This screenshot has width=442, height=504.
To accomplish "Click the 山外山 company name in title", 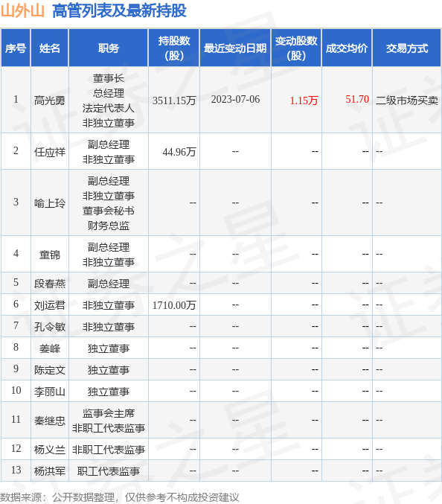I will coord(22,10).
